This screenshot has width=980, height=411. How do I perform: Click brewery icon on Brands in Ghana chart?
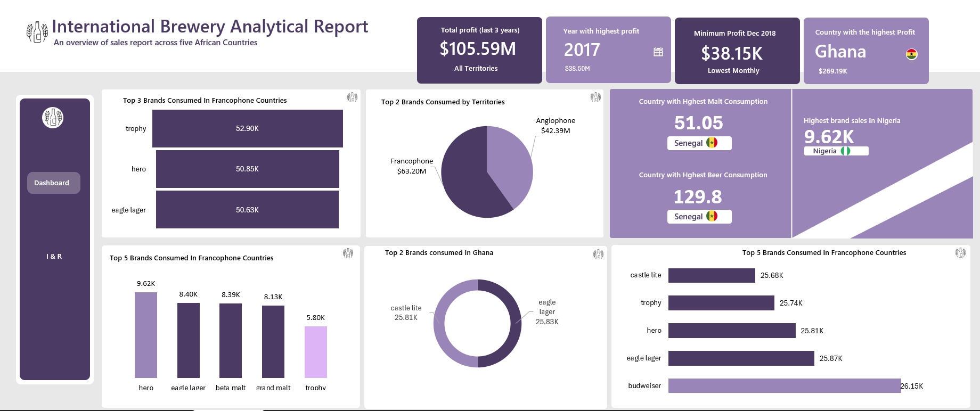click(598, 254)
